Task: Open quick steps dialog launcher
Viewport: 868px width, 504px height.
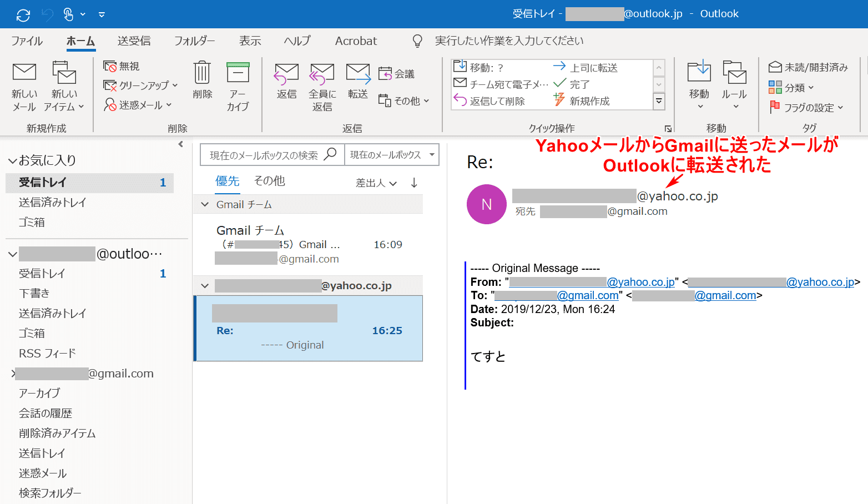Action: pyautogui.click(x=668, y=129)
